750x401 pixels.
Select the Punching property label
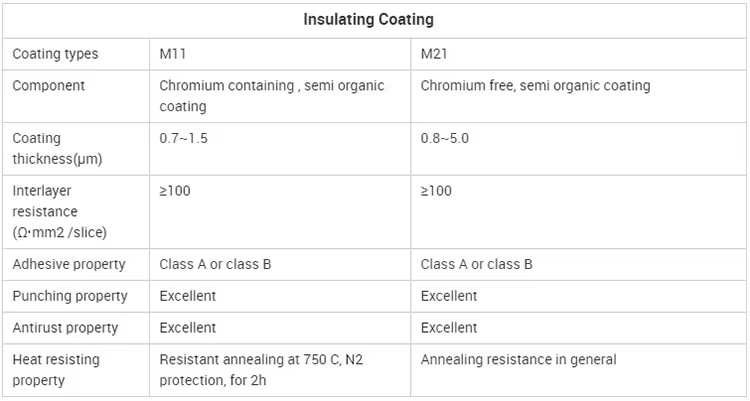pyautogui.click(x=70, y=296)
